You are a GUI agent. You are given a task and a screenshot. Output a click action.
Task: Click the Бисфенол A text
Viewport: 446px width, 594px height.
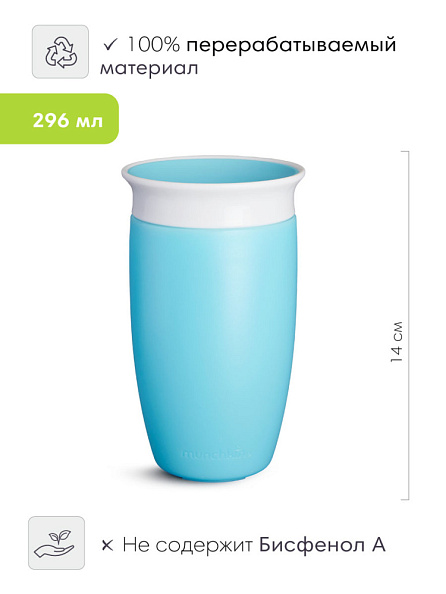322,545
